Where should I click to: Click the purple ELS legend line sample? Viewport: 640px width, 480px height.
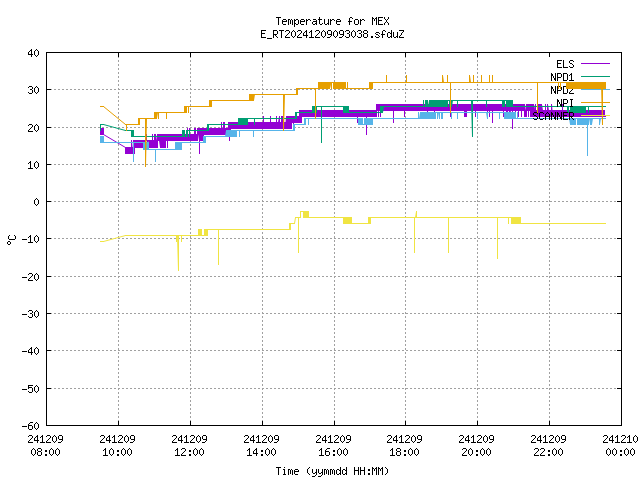pyautogui.click(x=595, y=64)
